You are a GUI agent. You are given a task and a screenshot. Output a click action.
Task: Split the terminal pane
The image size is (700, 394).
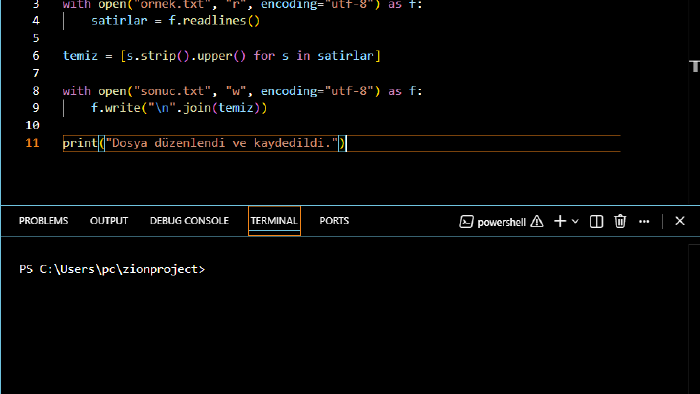point(596,221)
